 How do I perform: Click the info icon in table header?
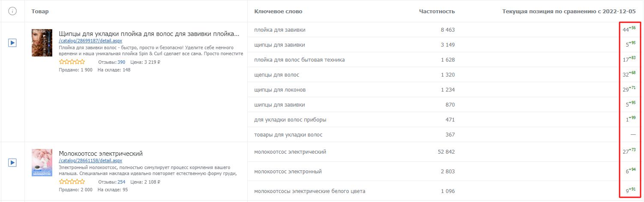12,11
